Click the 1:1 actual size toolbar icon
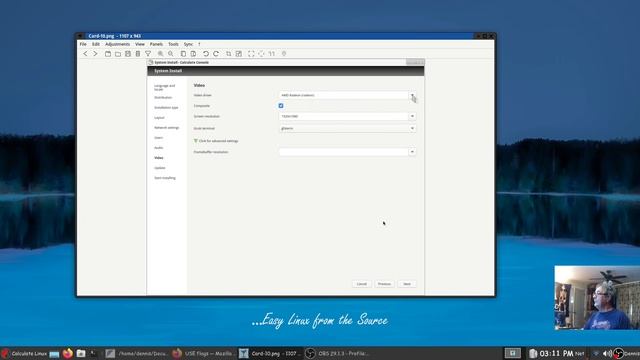 pyautogui.click(x=271, y=53)
